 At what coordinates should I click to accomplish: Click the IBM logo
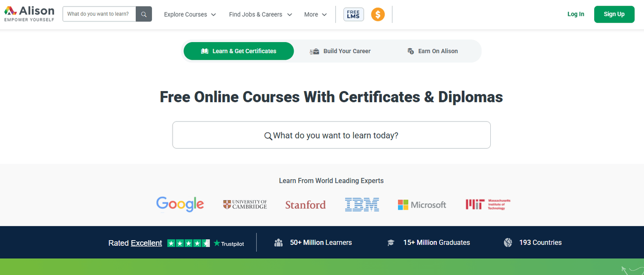tap(362, 205)
